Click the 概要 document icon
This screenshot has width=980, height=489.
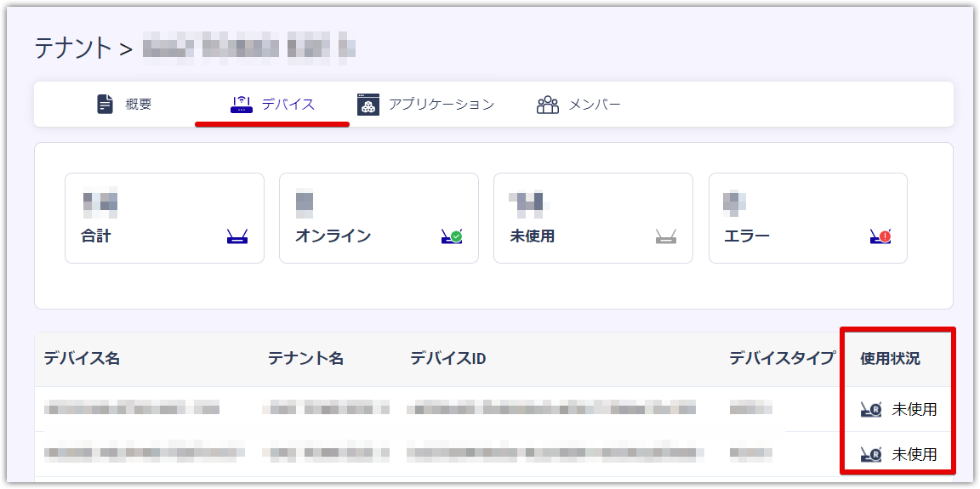pyautogui.click(x=105, y=105)
